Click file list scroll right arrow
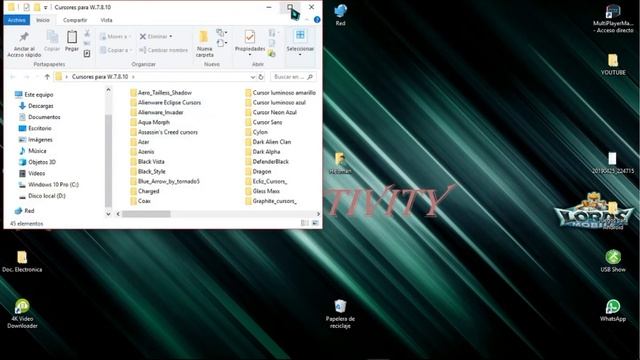 pos(318,214)
